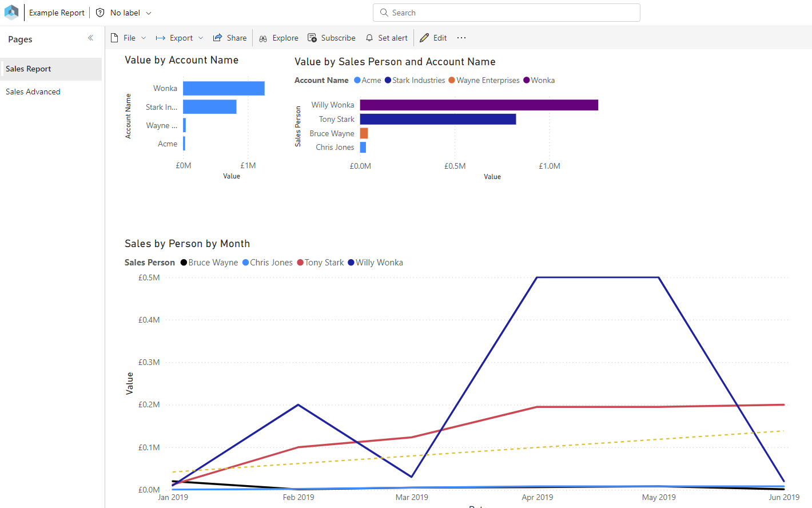
Task: Click the Set alert button
Action: (387, 38)
